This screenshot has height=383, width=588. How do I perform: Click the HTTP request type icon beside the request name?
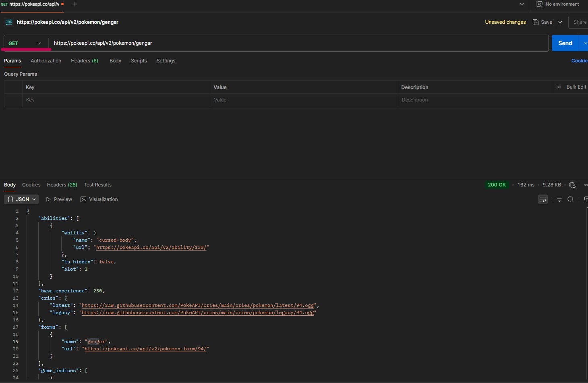click(8, 22)
